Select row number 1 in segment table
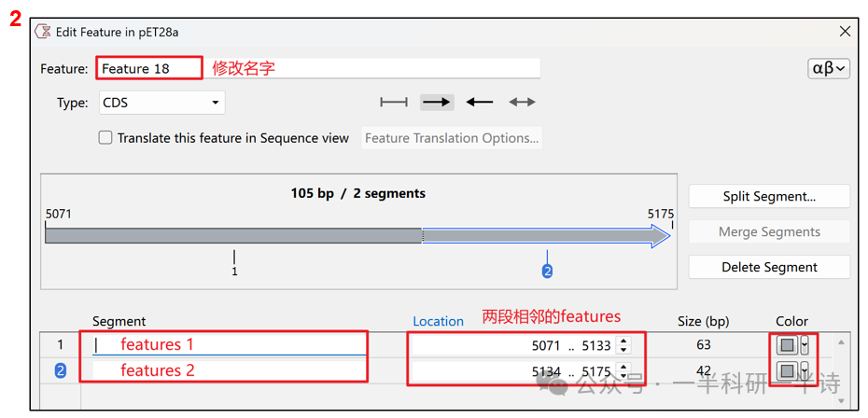 [61, 345]
